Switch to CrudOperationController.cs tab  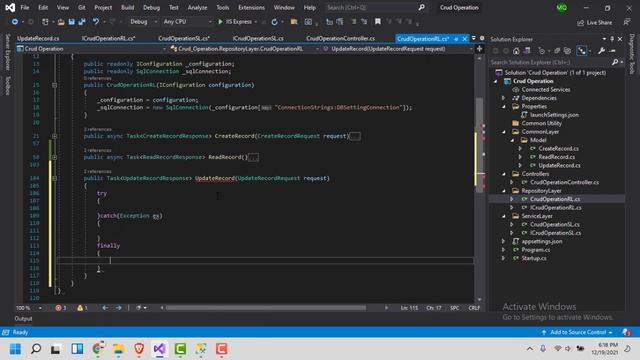tap(340, 38)
